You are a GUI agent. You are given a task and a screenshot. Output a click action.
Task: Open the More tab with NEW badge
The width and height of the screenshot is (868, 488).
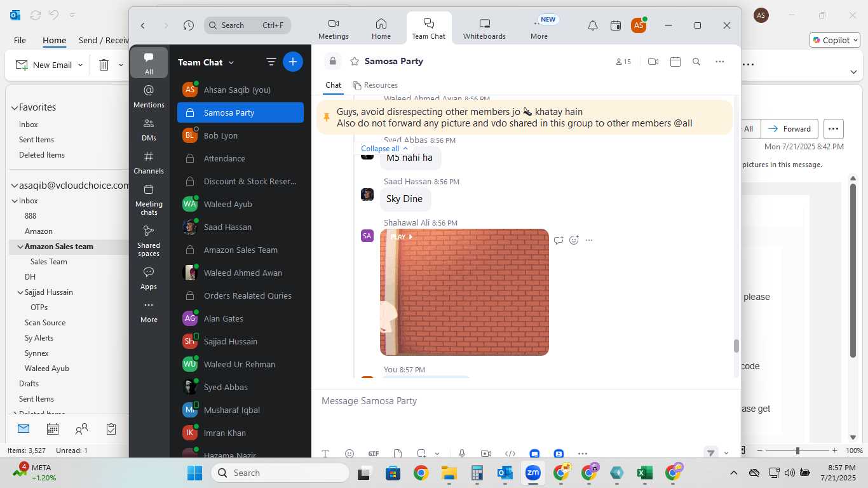539,29
